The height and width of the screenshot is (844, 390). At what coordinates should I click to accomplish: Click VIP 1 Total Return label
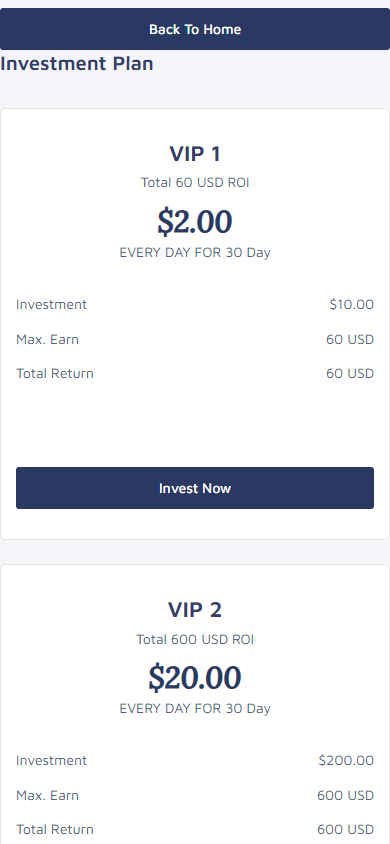click(55, 374)
